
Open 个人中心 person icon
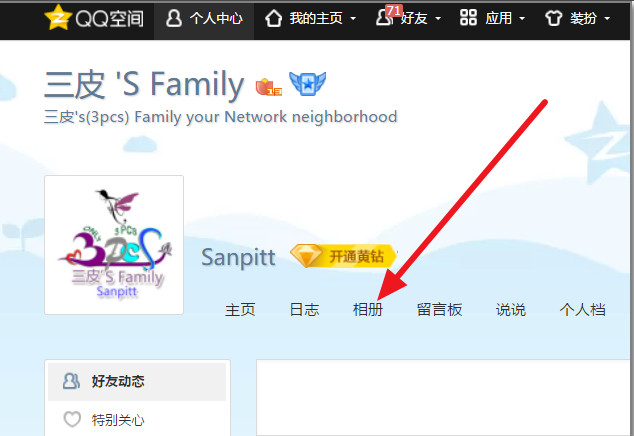point(174,18)
